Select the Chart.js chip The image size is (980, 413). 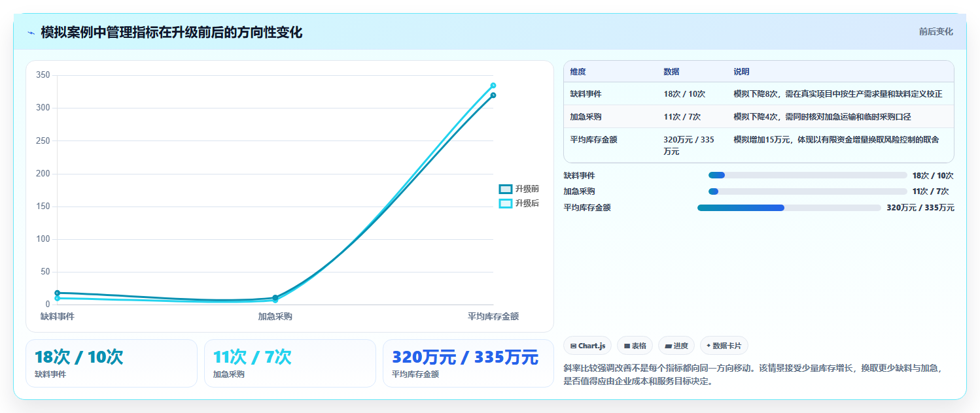(x=587, y=346)
